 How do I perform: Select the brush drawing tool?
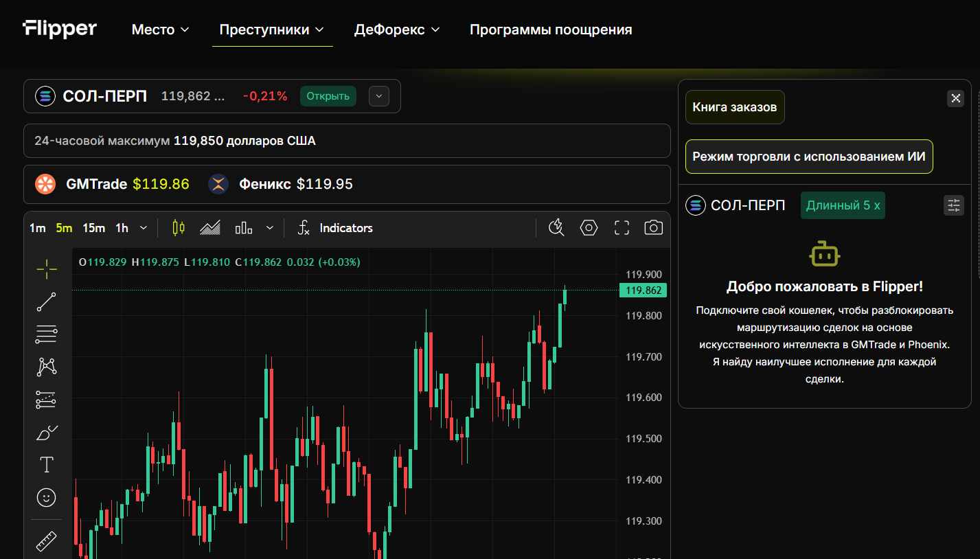[x=47, y=433]
